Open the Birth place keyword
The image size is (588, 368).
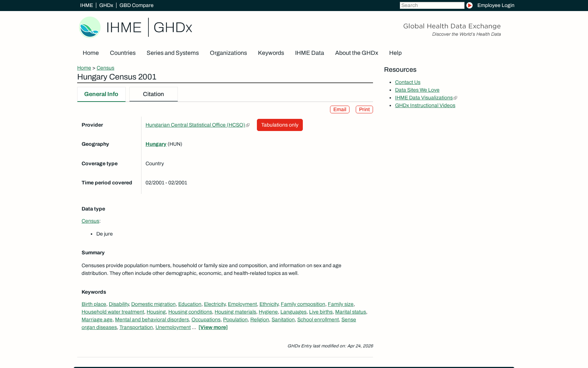94,304
